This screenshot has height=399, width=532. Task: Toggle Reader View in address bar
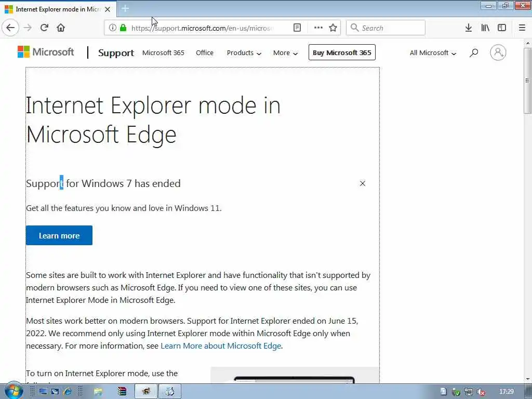(297, 28)
